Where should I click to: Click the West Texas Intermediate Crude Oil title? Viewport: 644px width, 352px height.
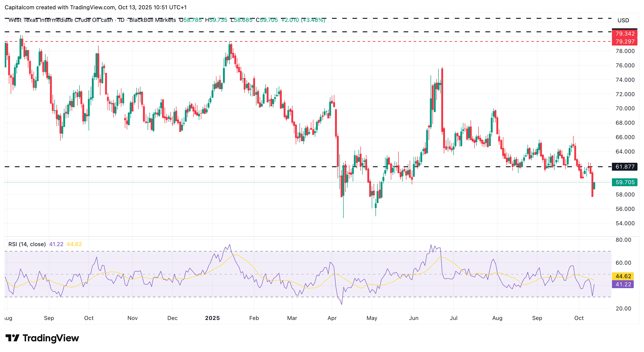tap(60, 20)
